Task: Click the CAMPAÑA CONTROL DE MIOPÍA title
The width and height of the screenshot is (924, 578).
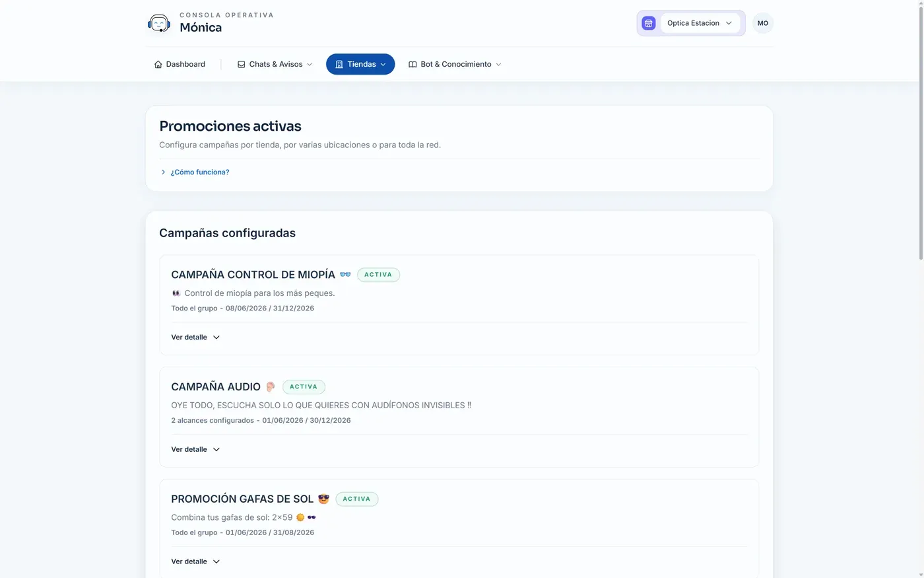Action: (x=253, y=274)
